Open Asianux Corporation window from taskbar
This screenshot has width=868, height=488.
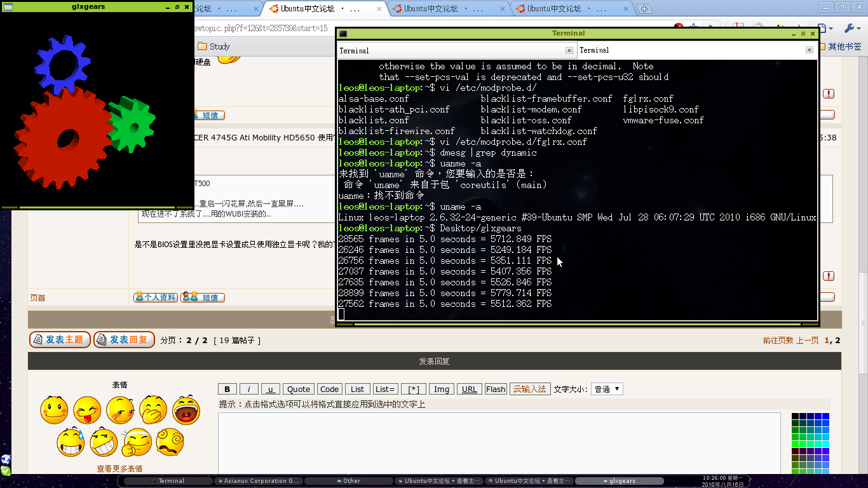coord(259,481)
